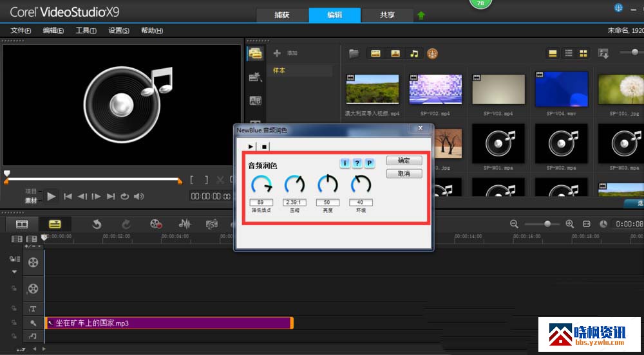This screenshot has width=644, height=355.
Task: Switch to the 共享 (Share) tab
Action: (386, 14)
